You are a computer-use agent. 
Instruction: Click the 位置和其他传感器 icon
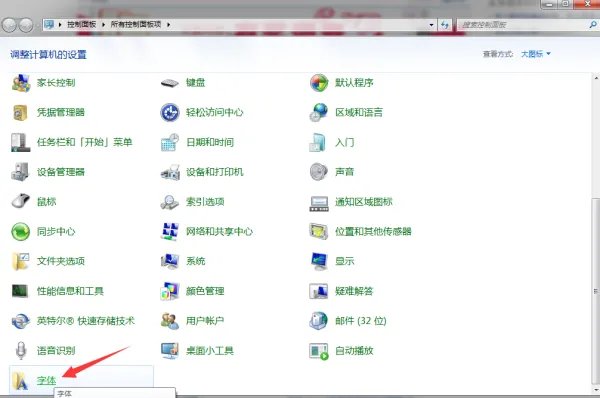319,231
